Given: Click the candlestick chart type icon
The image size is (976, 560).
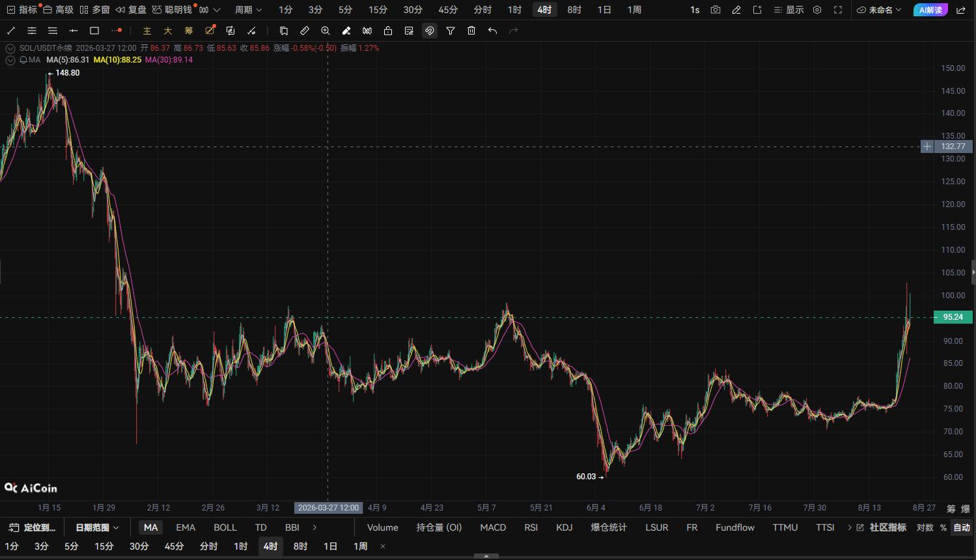Looking at the screenshot, I should pyautogui.click(x=204, y=10).
